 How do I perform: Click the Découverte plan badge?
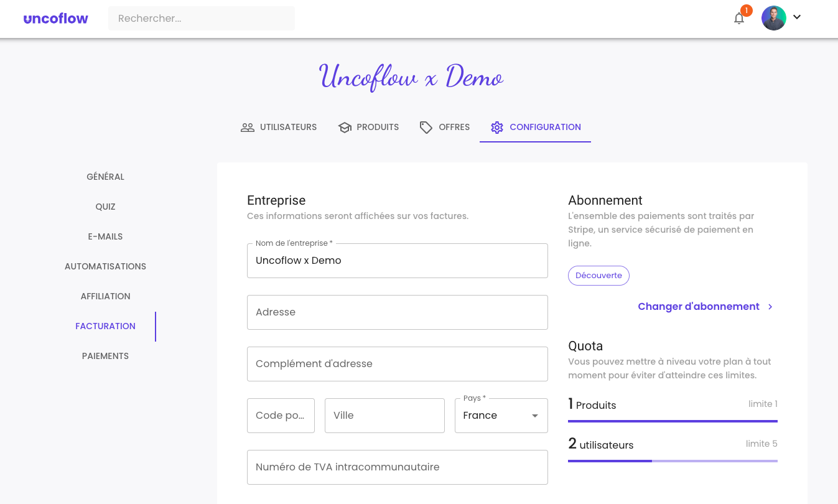click(x=598, y=276)
